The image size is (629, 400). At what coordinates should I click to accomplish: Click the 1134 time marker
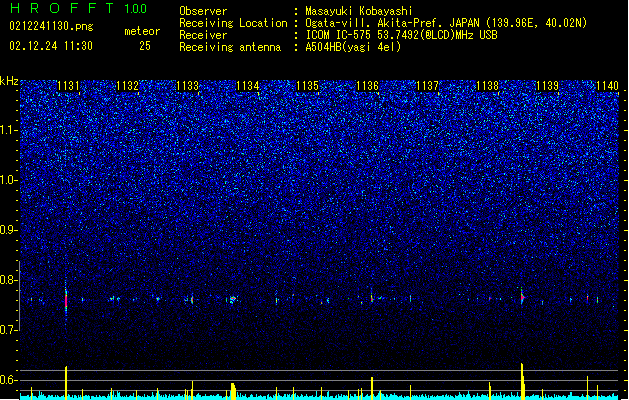(248, 85)
